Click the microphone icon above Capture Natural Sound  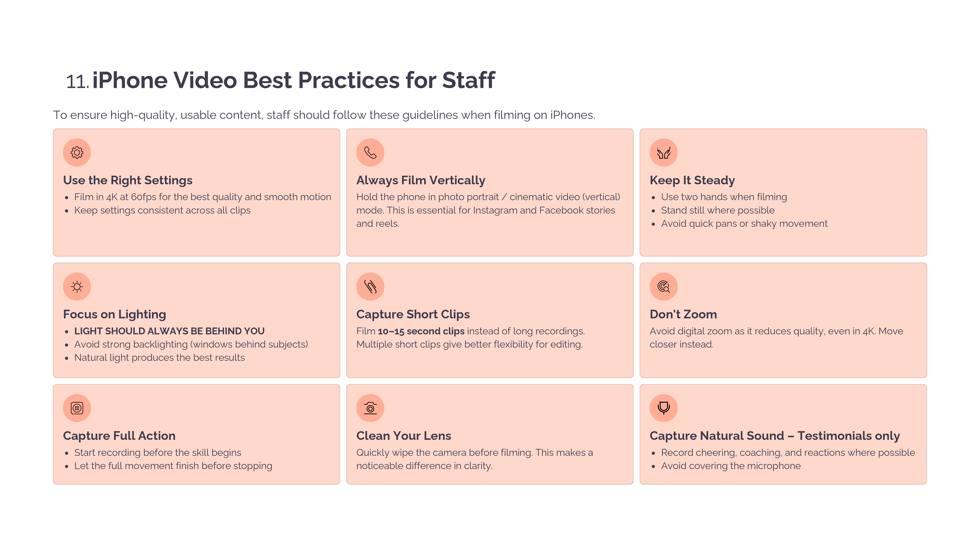point(663,408)
